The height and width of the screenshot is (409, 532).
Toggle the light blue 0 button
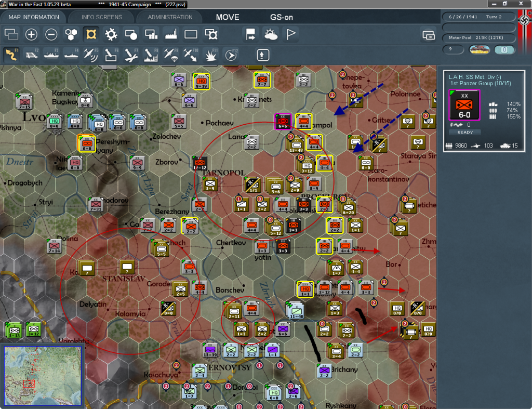click(x=504, y=49)
